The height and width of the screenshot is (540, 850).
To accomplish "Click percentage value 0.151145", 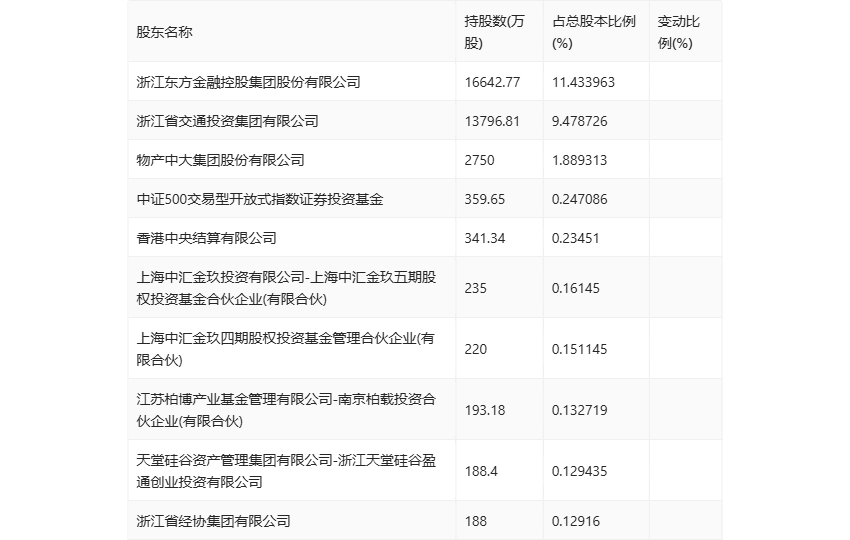I will click(x=579, y=349).
